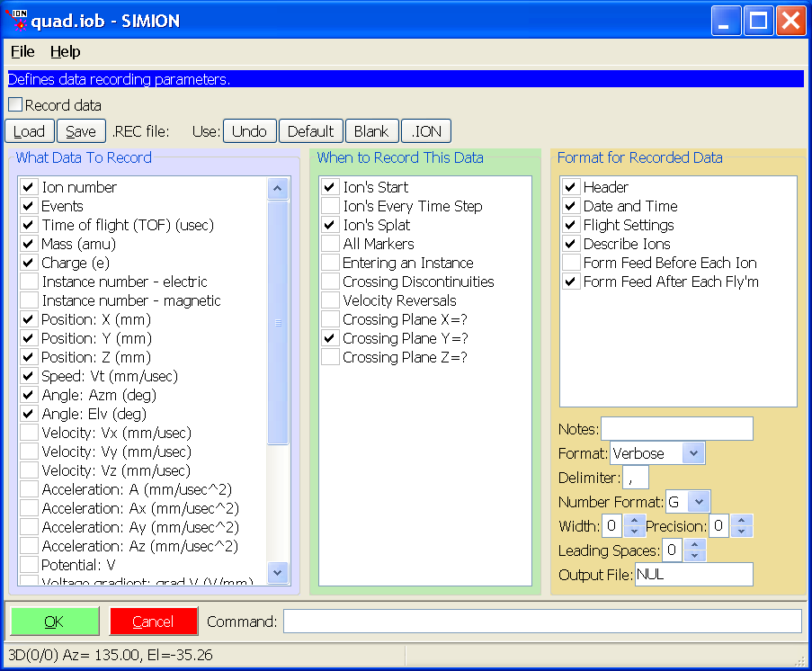Uncheck Crossing Plane Y=?

pos(330,338)
